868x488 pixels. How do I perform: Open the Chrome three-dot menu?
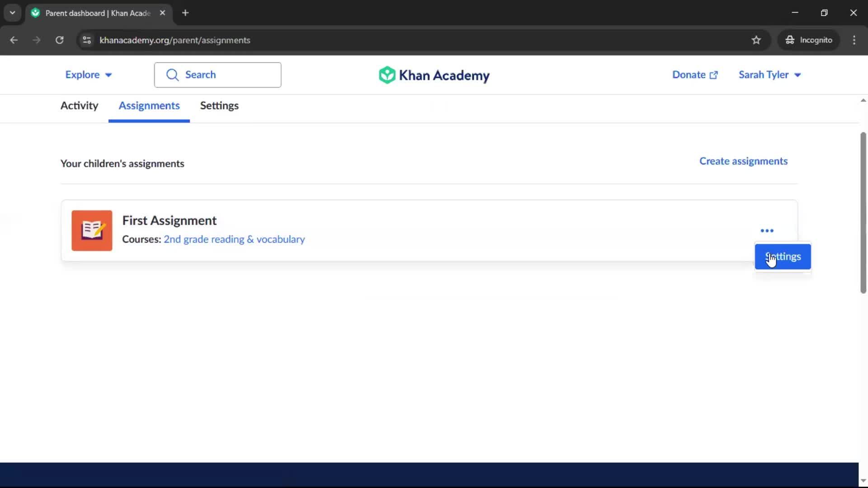click(x=854, y=40)
